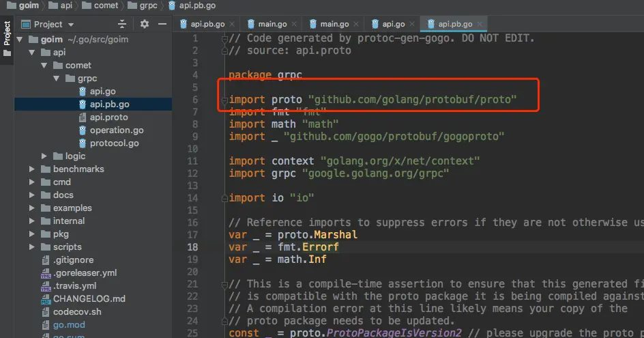Close the api.go editor tab
The height and width of the screenshot is (338, 644).
click(412, 25)
